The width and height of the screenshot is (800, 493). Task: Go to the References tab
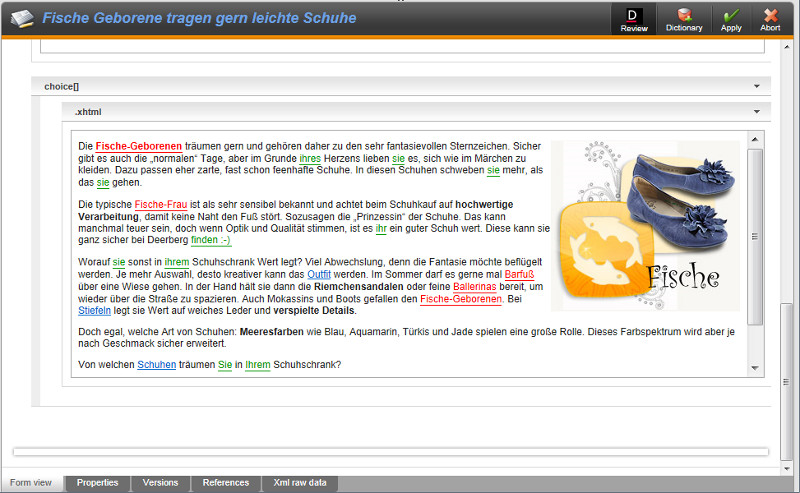pos(226,483)
